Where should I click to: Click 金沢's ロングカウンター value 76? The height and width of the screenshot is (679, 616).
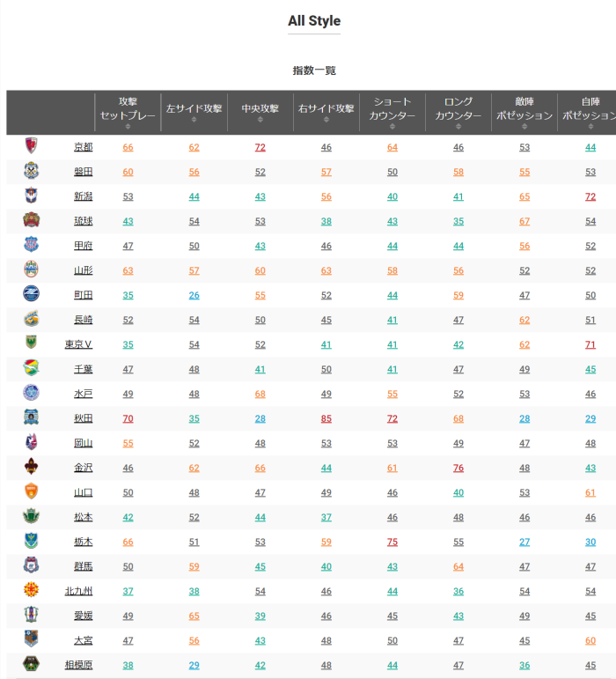[458, 468]
